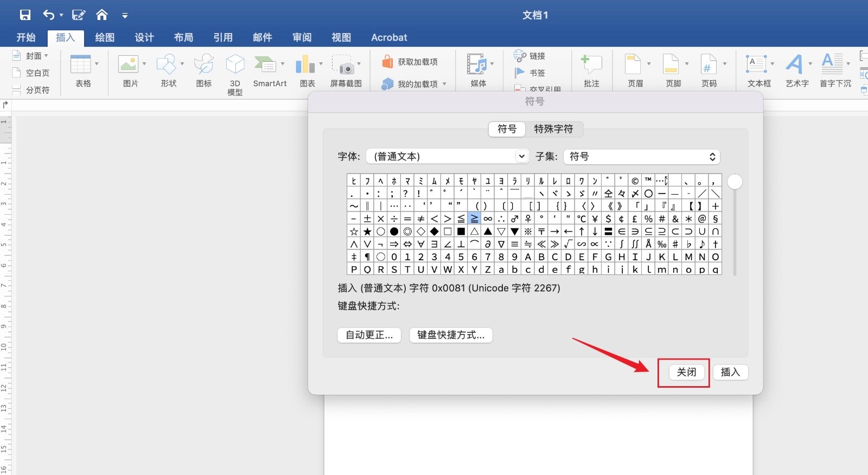Viewport: 868px width, 475px height.
Task: Click the 键盘快捷方式... button
Action: point(451,335)
